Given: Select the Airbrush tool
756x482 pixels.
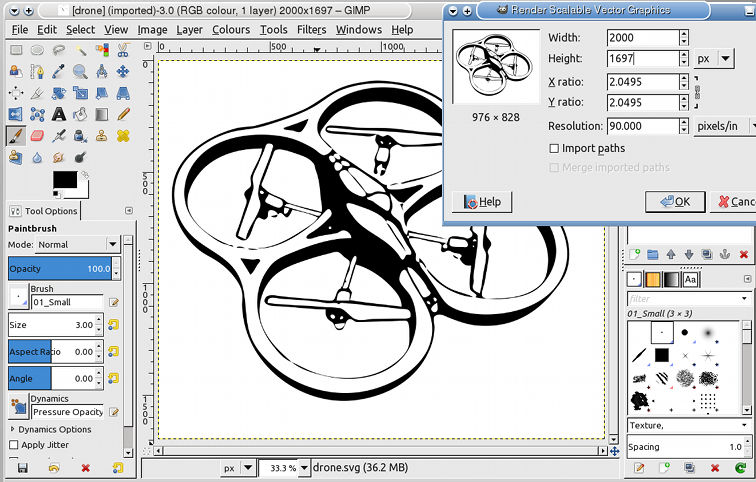Looking at the screenshot, I should (59, 136).
